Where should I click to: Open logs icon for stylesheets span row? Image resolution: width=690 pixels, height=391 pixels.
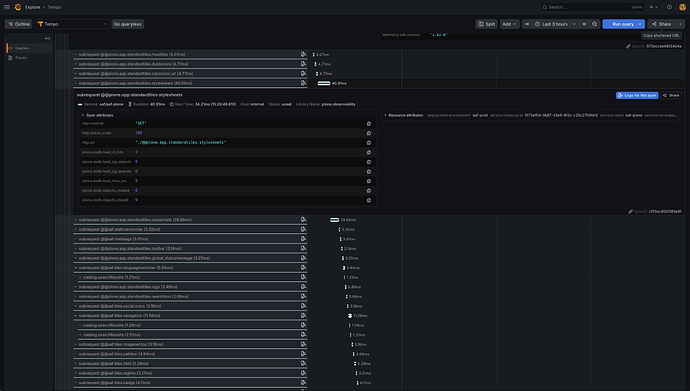tap(303, 83)
